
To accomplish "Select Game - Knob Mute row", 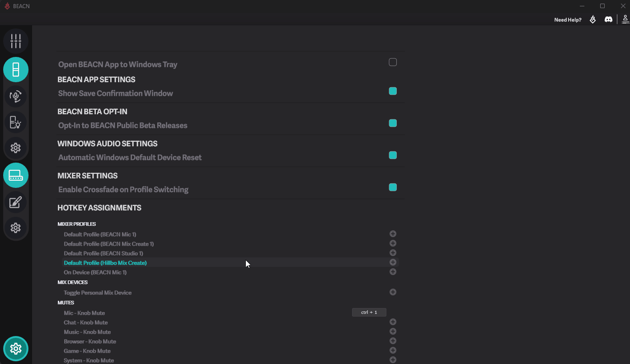I will (x=230, y=351).
